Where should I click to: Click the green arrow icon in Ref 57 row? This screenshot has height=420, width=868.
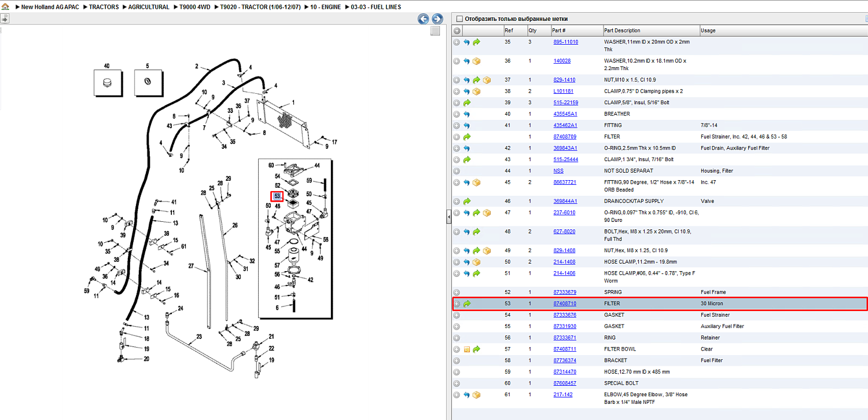(x=476, y=349)
